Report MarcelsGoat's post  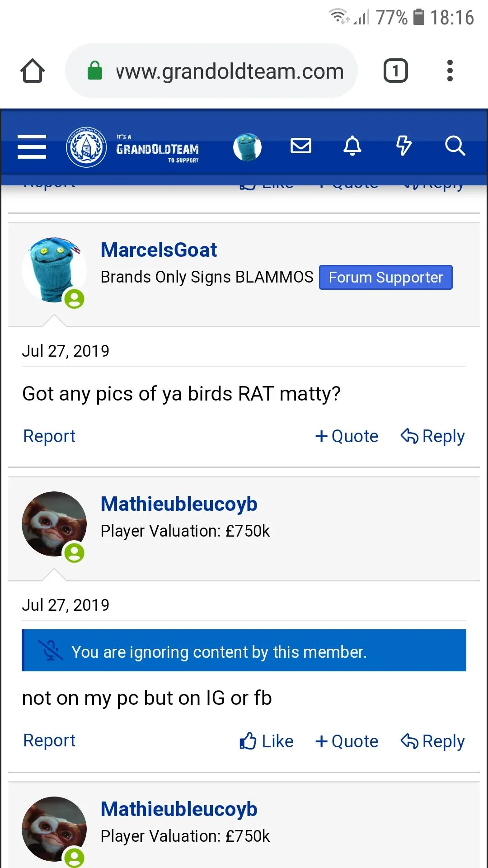(49, 436)
